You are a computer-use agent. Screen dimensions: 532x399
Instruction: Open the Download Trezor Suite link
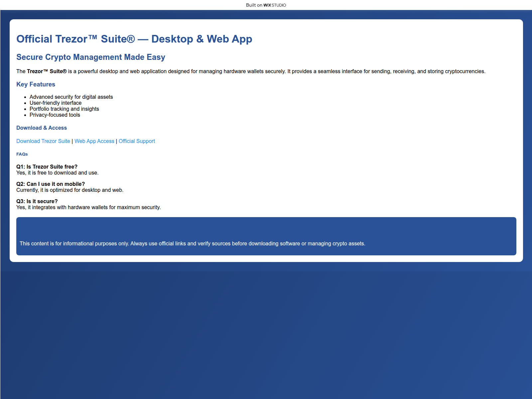pyautogui.click(x=43, y=141)
